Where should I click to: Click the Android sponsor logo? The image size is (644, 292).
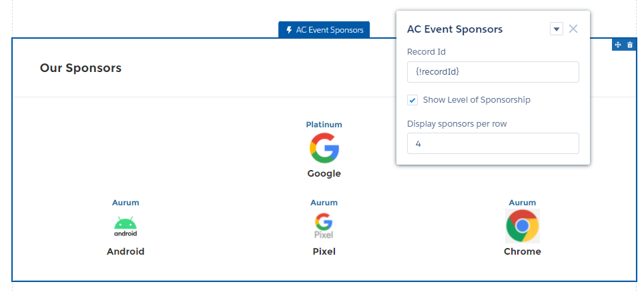125,227
